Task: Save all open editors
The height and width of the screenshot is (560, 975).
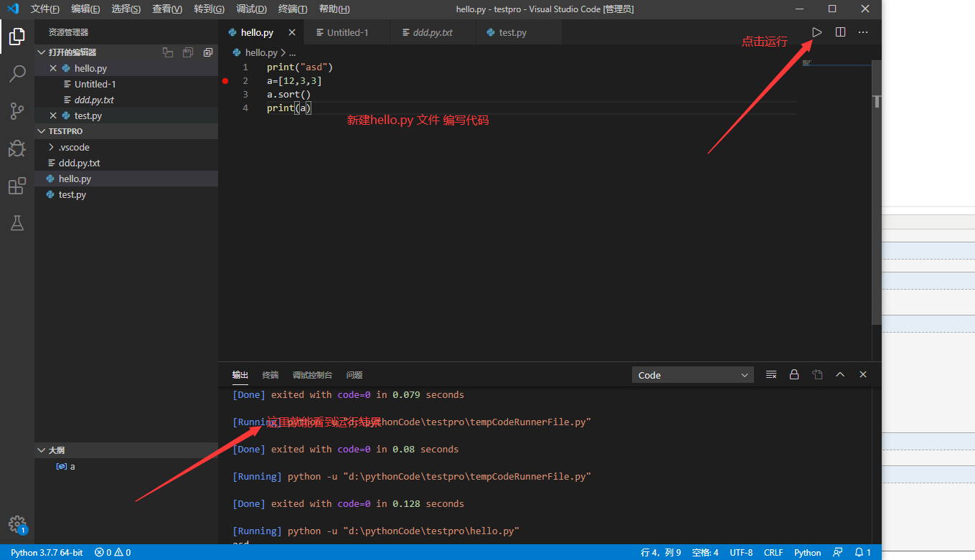Action: pyautogui.click(x=188, y=52)
